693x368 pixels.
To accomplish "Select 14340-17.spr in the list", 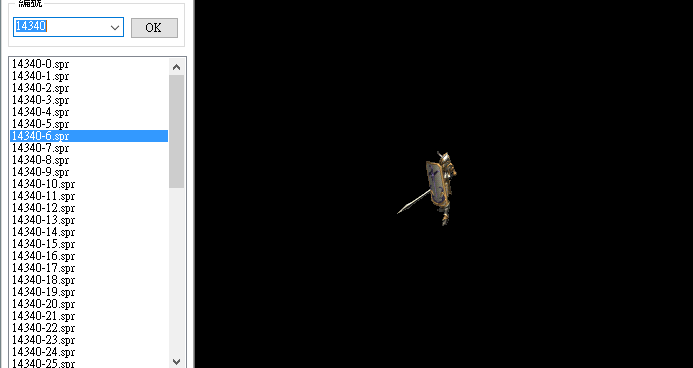I will pyautogui.click(x=89, y=268).
